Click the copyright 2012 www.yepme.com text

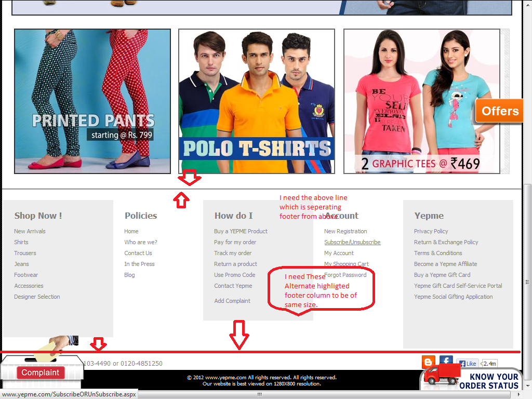click(262, 377)
